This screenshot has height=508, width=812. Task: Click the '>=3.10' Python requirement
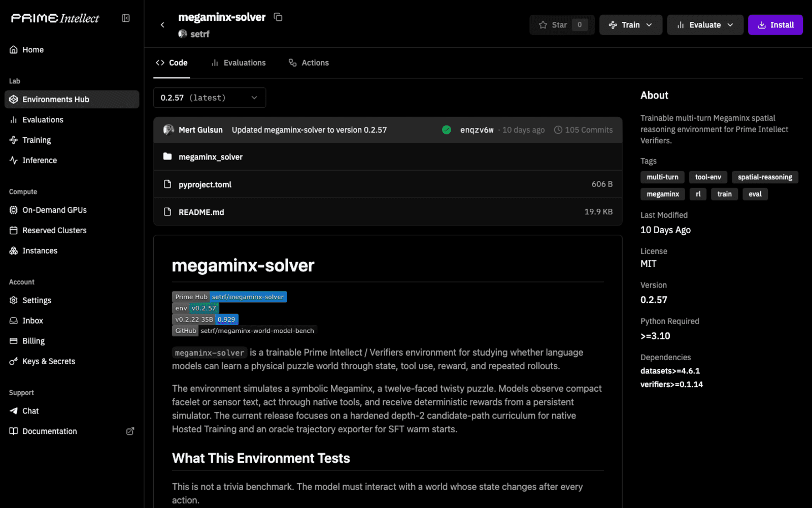click(655, 336)
